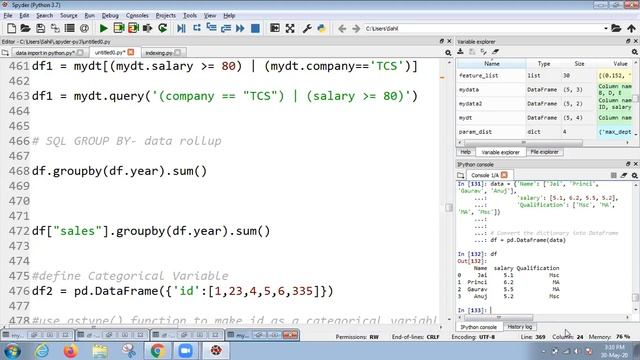Viewport: 640px width, 360px height.
Task: Open Variable explorer search magnifier icon
Action: coord(635,52)
